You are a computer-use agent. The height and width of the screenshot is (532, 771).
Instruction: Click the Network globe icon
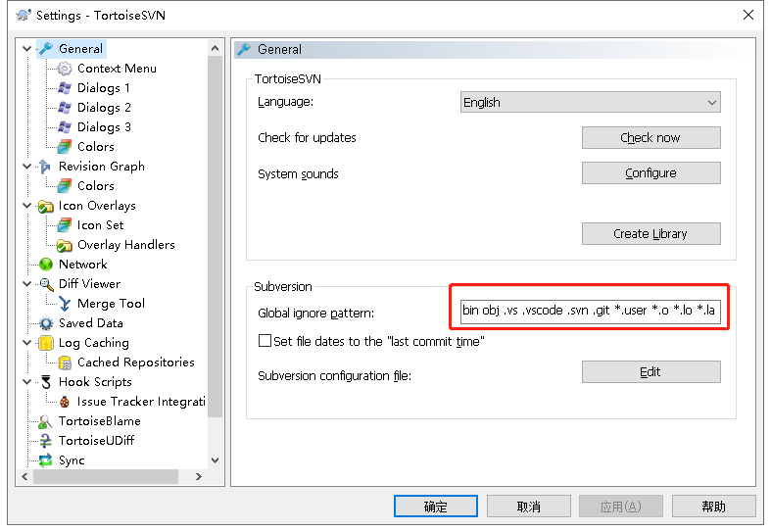46,265
